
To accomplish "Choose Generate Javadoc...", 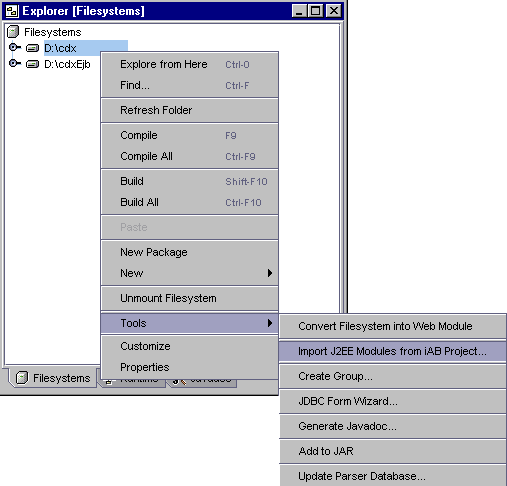I will pos(393,426).
